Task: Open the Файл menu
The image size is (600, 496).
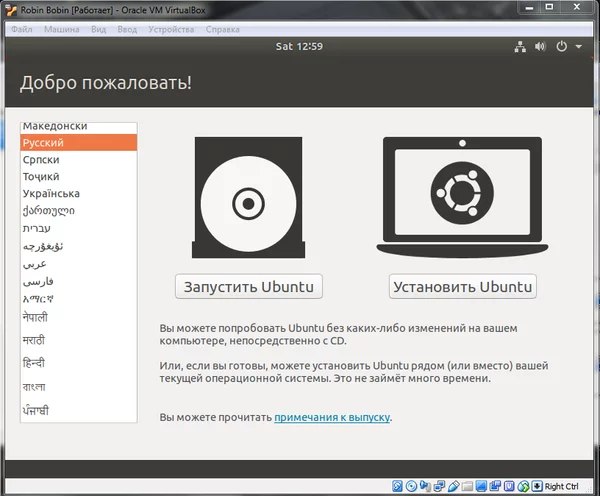Action: click(21, 29)
